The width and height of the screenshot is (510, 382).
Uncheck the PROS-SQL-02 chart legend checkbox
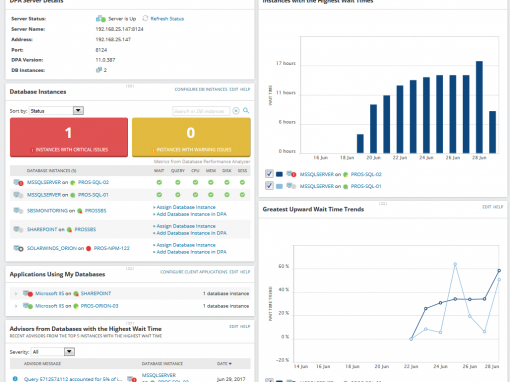click(269, 174)
